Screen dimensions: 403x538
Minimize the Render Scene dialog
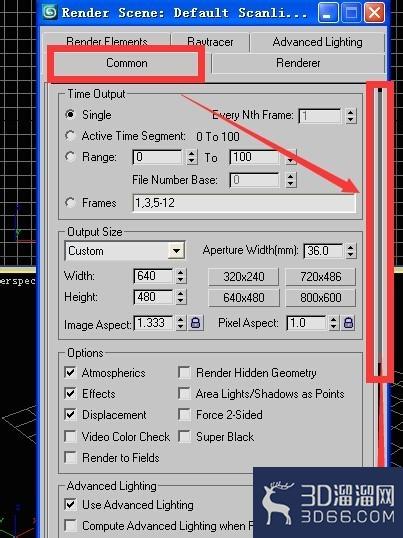(327, 13)
